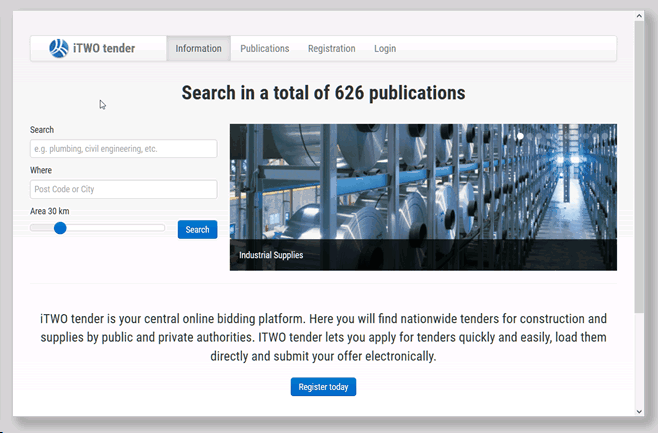Click the vertical scrollbar thumb
This screenshot has width=658, height=433.
(x=639, y=167)
